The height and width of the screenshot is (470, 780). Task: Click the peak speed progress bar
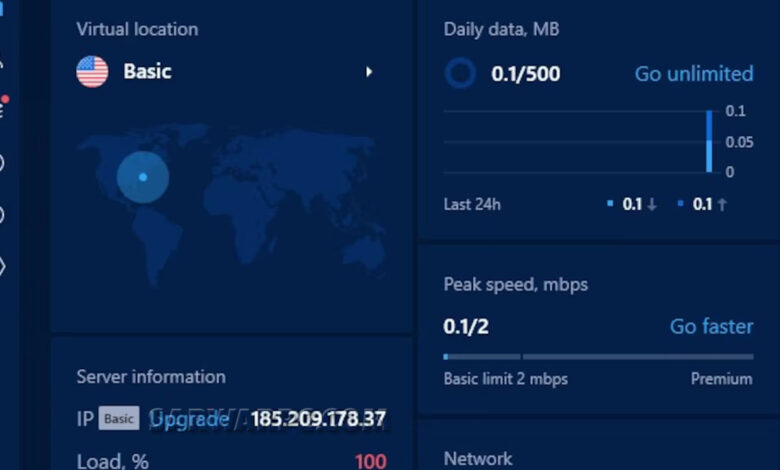[598, 357]
